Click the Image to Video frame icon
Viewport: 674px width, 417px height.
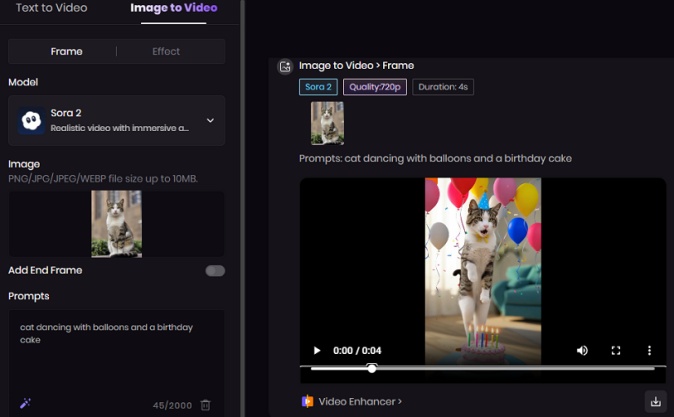point(285,66)
